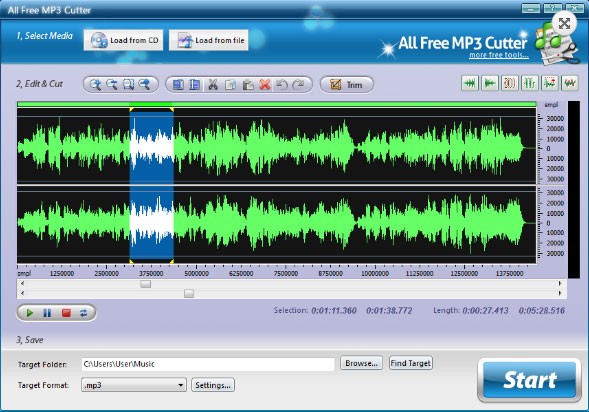
Task: Paste audio using the clipboard icon
Action: tap(248, 85)
